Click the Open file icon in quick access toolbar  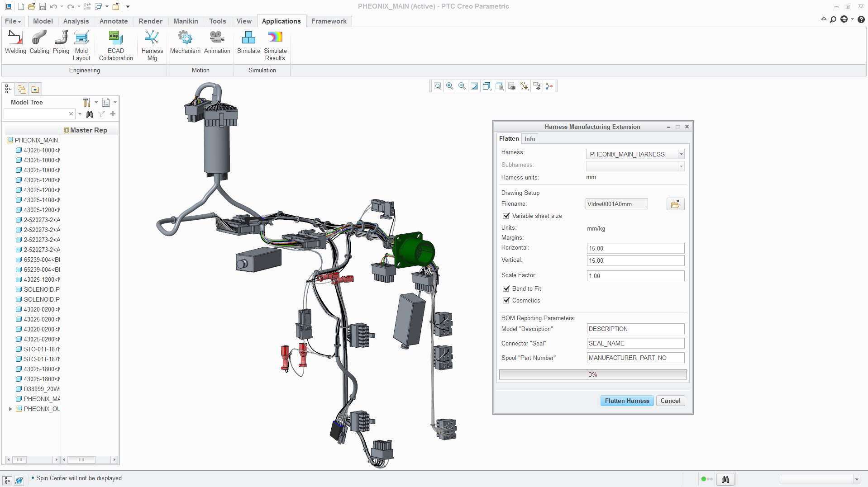click(x=31, y=6)
